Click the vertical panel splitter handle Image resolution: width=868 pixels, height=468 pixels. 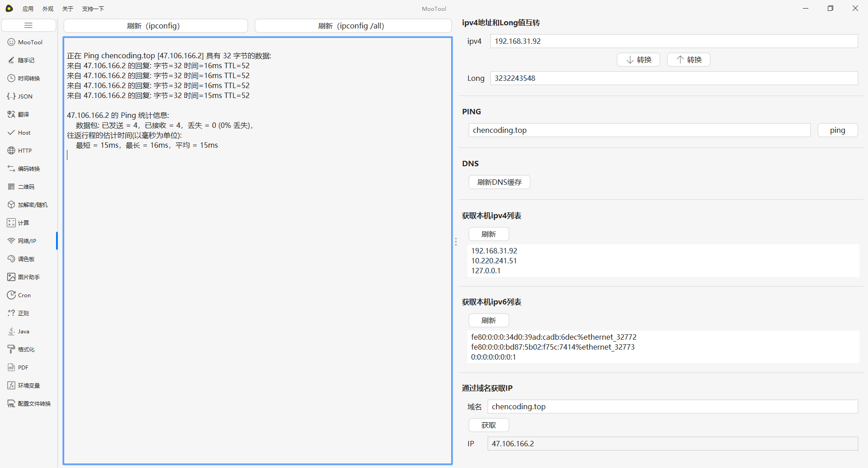click(x=456, y=242)
